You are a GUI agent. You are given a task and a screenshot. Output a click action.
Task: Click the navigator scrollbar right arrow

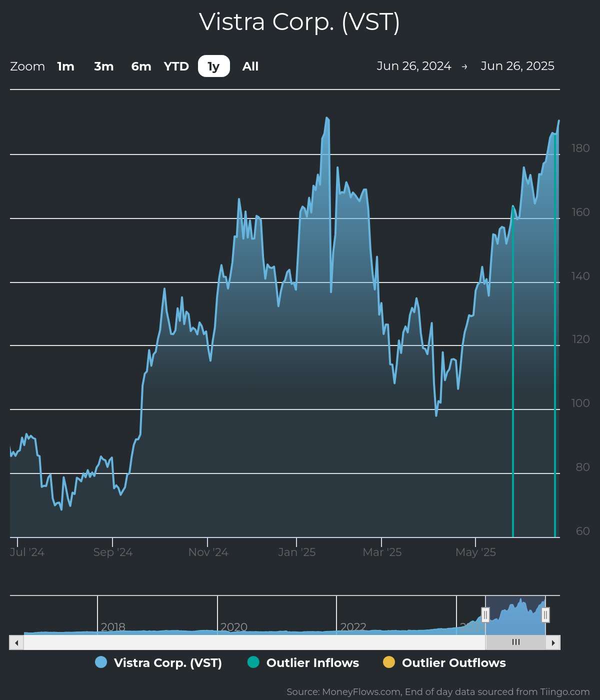553,642
